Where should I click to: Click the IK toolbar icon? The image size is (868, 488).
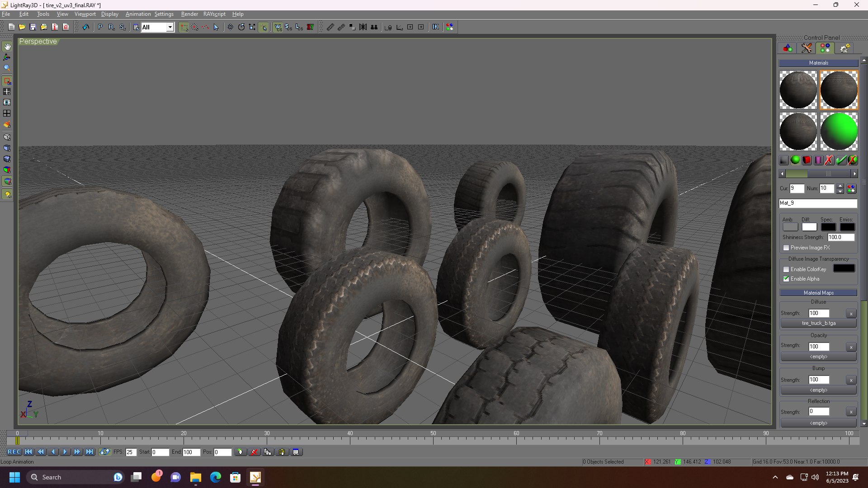[x=435, y=27]
